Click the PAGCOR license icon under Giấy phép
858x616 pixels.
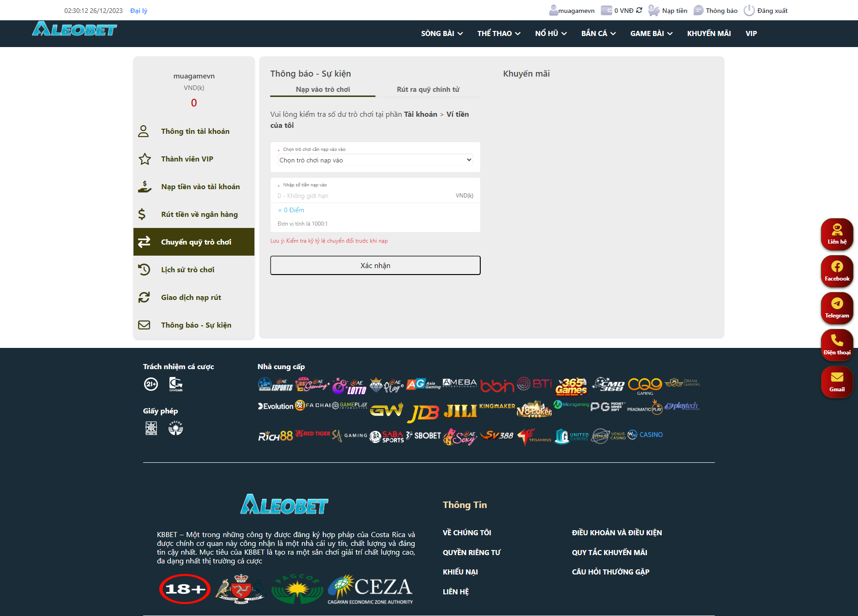point(175,428)
